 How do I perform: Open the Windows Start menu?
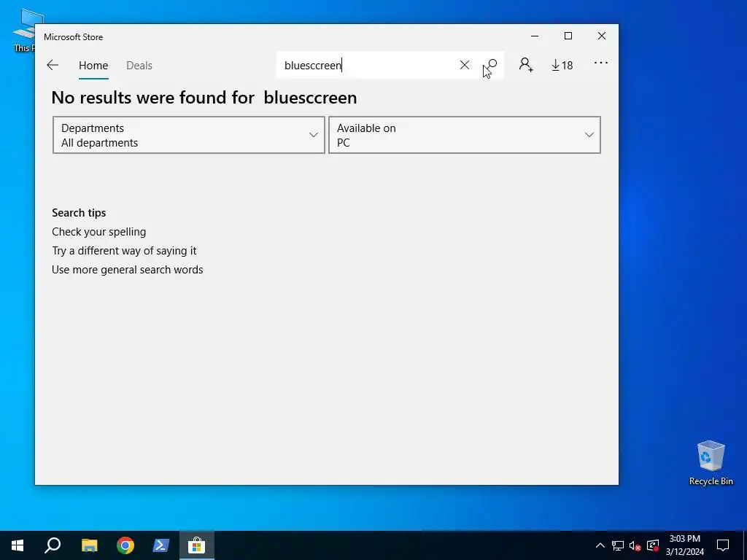click(18, 545)
